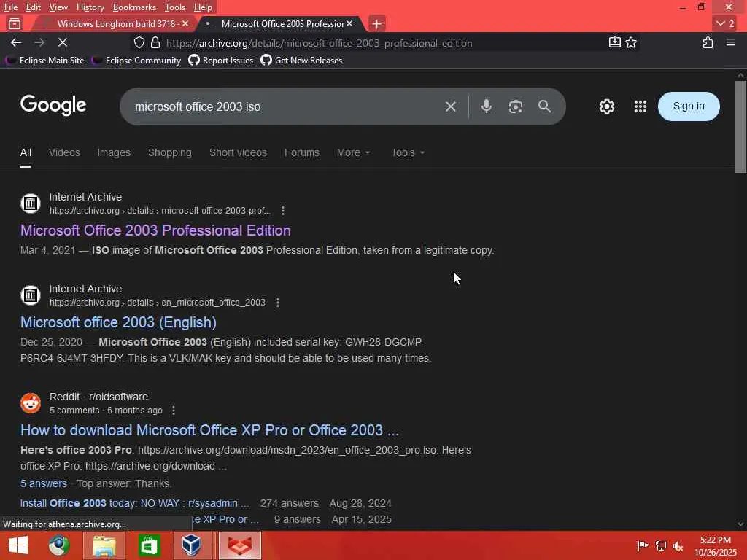
Task: Switch to Shopping search results
Action: 169,152
